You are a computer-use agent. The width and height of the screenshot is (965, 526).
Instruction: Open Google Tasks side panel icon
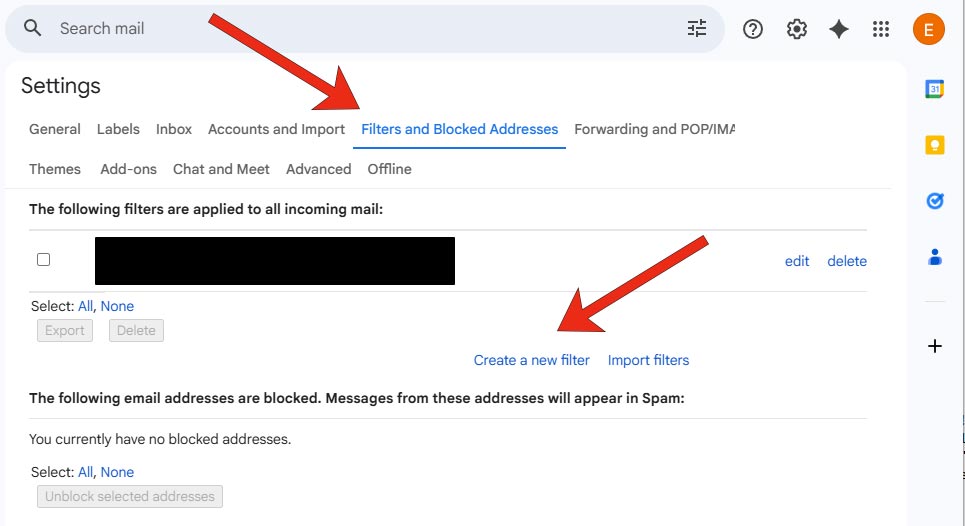click(934, 201)
